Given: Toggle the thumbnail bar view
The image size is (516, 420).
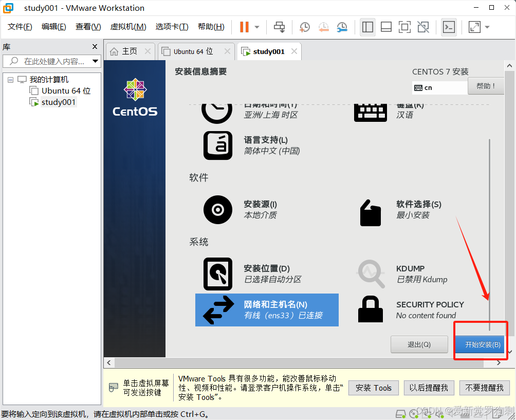Looking at the screenshot, I should pos(386,27).
